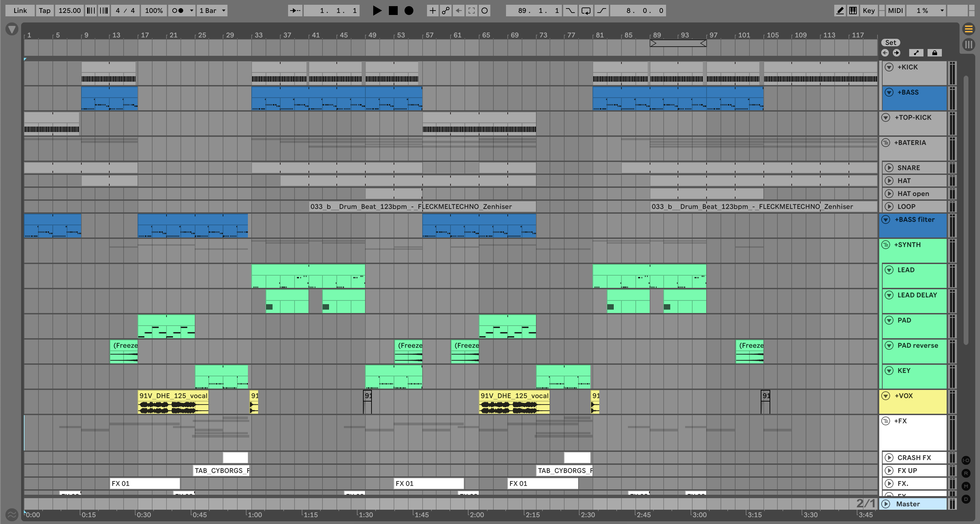The image size is (980, 524).
Task: Stop playback with the Stop button
Action: pyautogui.click(x=393, y=11)
